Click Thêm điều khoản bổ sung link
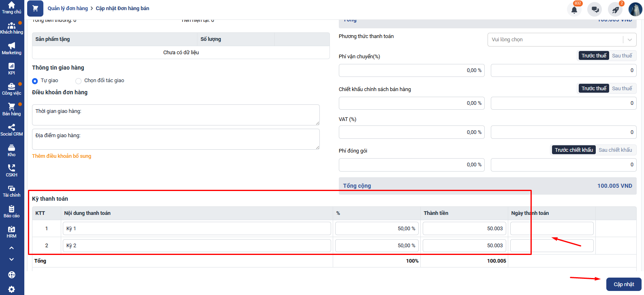The width and height of the screenshot is (644, 295). (62, 156)
